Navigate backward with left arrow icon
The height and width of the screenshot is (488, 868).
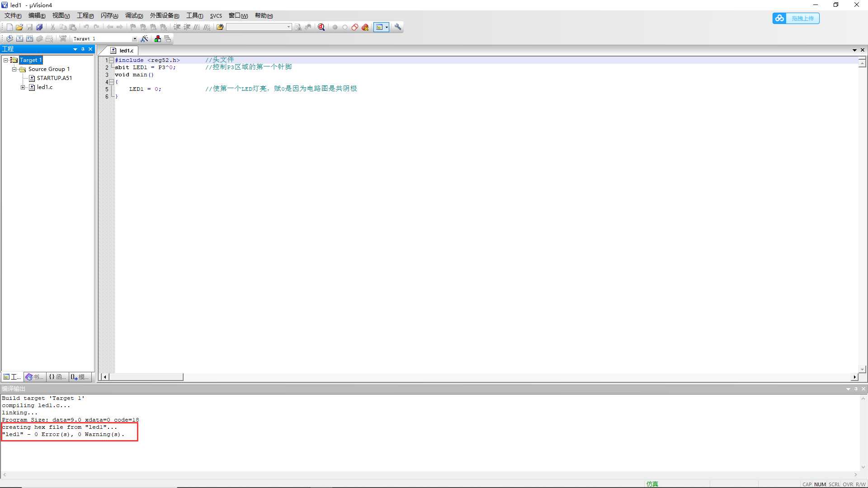pyautogui.click(x=110, y=27)
